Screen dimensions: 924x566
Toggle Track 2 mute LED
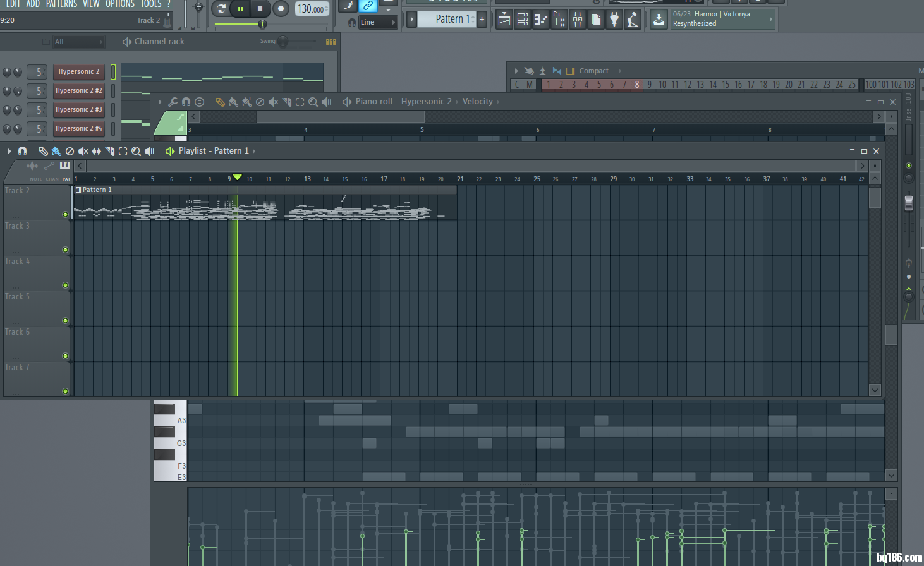click(65, 215)
